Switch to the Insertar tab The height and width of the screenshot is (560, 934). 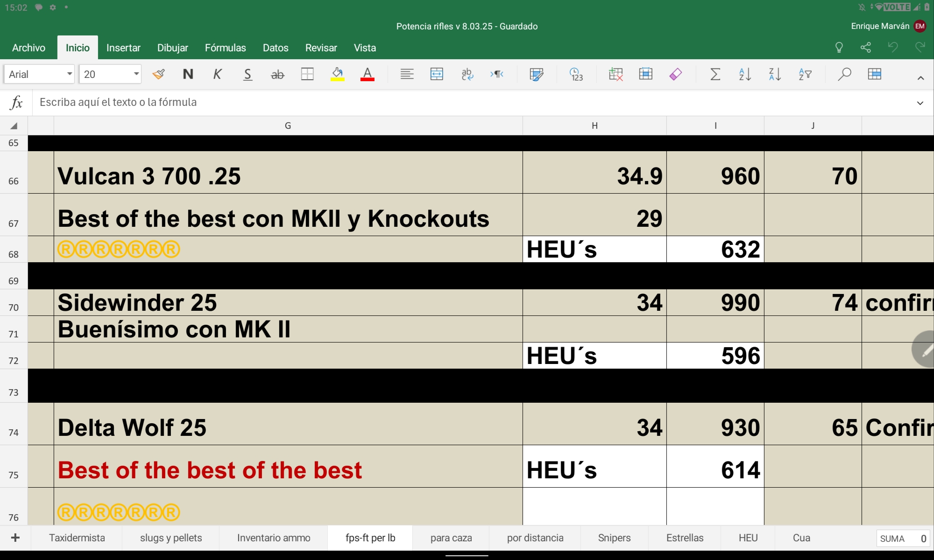[123, 48]
